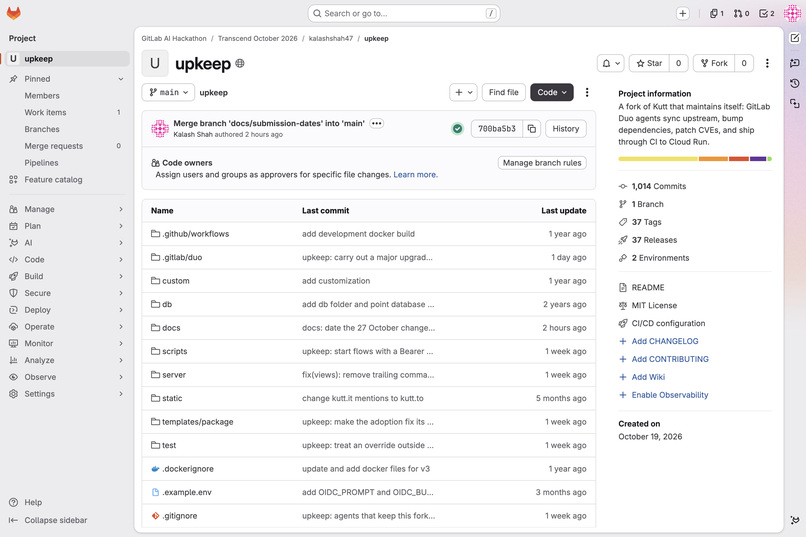This screenshot has width=806, height=537.
Task: Open the Help menu in sidebar
Action: pyautogui.click(x=26, y=503)
